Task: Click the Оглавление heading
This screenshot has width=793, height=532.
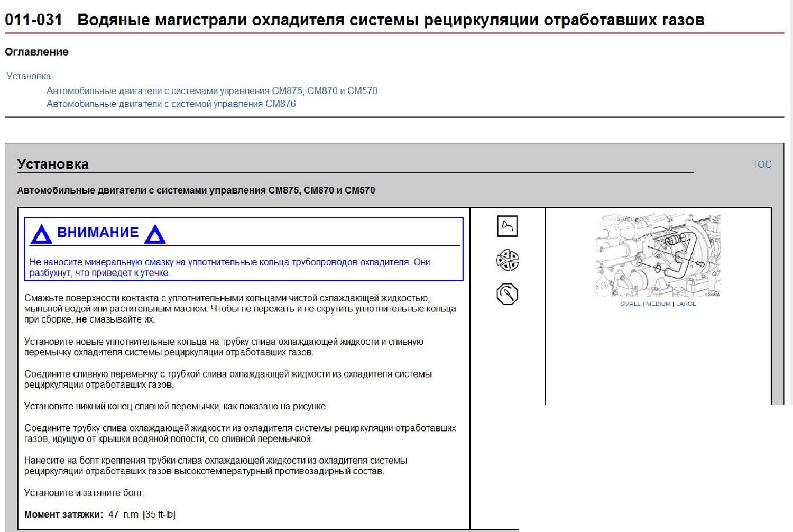Action: click(37, 52)
